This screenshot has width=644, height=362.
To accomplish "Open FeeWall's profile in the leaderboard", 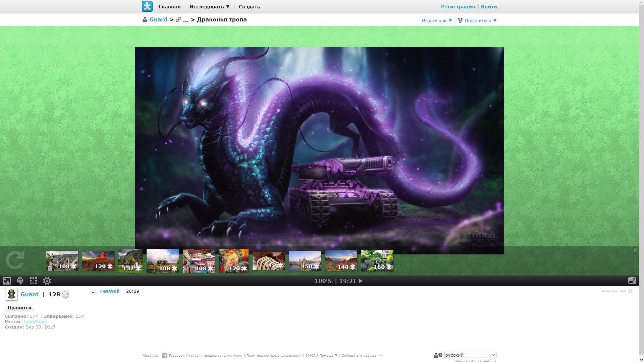I will (x=110, y=291).
